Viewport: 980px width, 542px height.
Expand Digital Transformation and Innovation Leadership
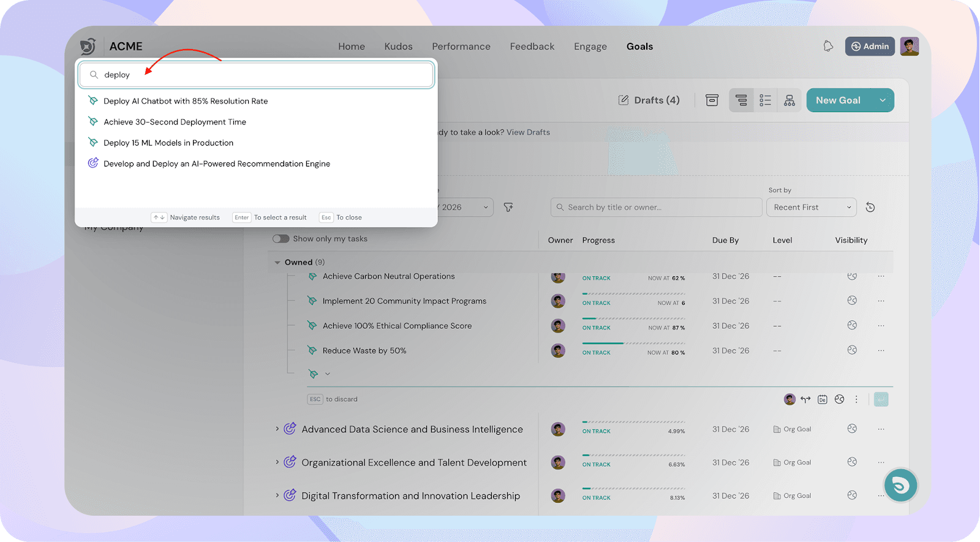277,495
